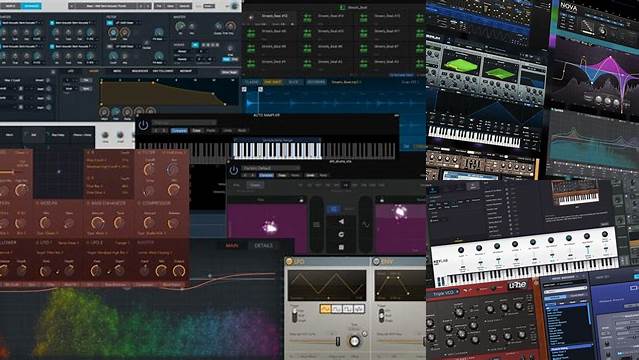Click the highlighted Sample Key Range keyboard
This screenshot has width=639, height=360.
click(x=277, y=150)
